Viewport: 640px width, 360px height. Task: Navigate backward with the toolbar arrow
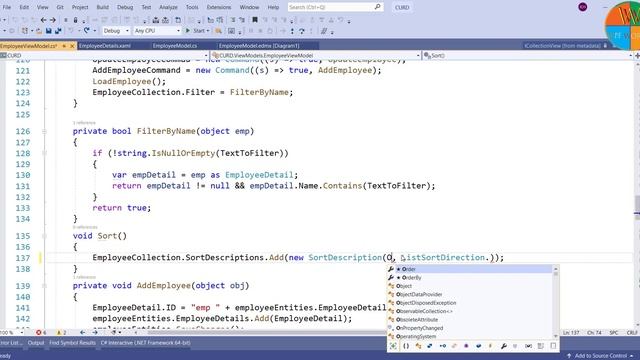[44, 20]
